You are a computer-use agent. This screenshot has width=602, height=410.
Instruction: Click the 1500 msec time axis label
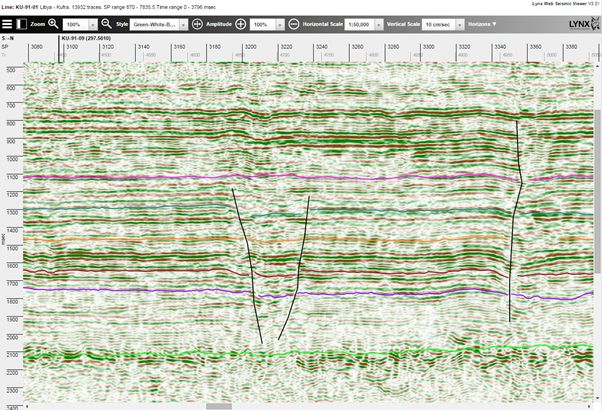click(11, 248)
